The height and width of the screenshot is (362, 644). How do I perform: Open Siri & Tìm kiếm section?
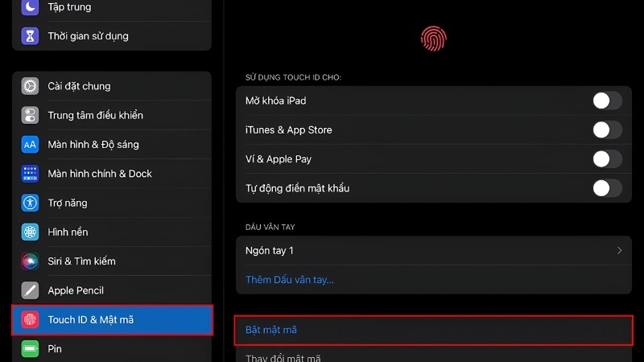[x=112, y=261]
